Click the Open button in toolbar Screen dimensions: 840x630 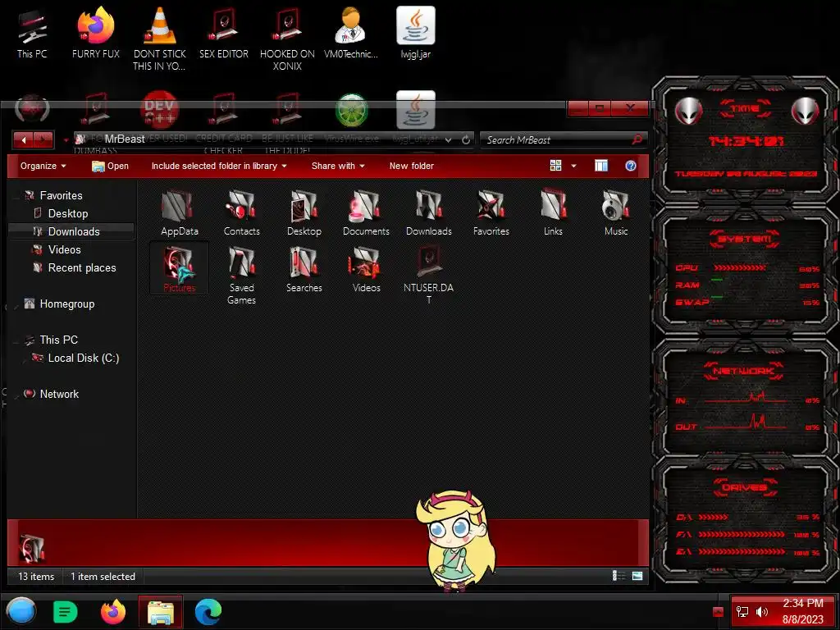coord(111,166)
